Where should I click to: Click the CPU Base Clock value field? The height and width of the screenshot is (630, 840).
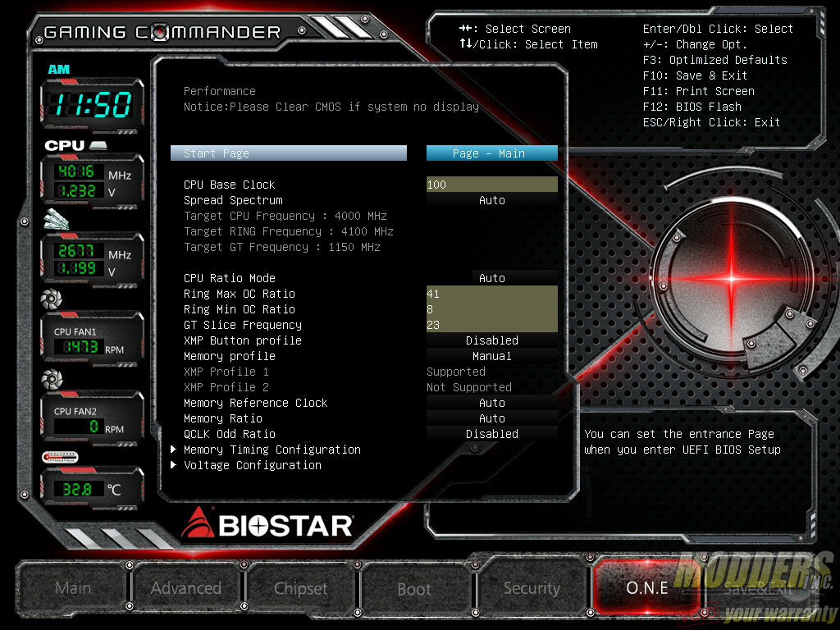click(492, 185)
